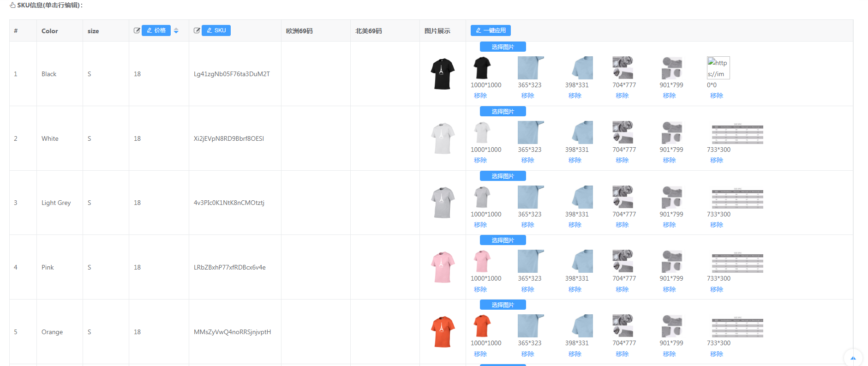868x366 pixels.
Task: Click the size chart thumbnail in White row
Action: coord(737,134)
